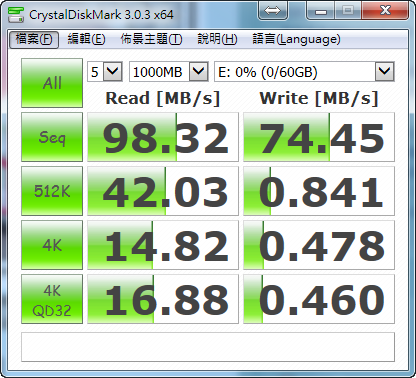This screenshot has height=378, width=416.
Task: Select the 512K read value 42.03
Action: pos(163,191)
